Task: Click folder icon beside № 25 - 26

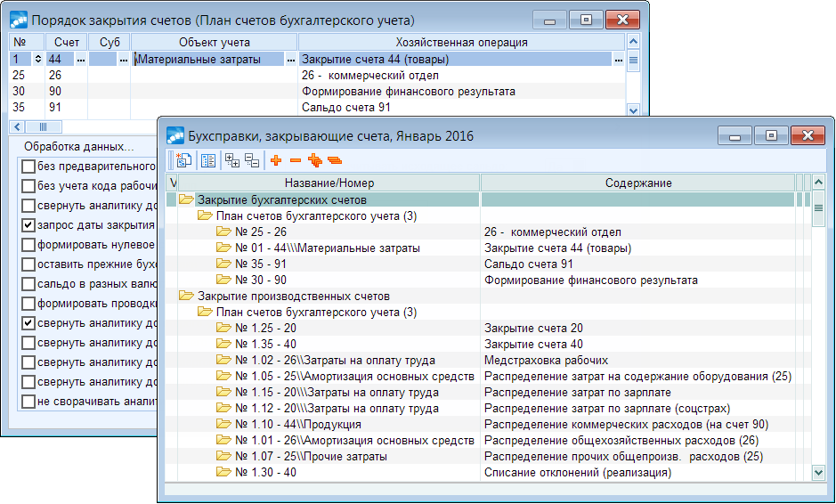Action: [x=223, y=232]
